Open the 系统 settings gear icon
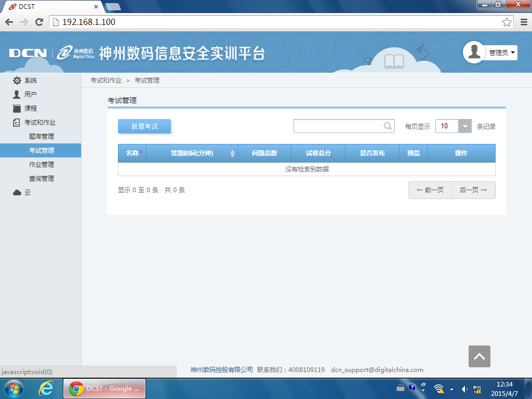Viewport: 532px width, 399px height. [17, 81]
